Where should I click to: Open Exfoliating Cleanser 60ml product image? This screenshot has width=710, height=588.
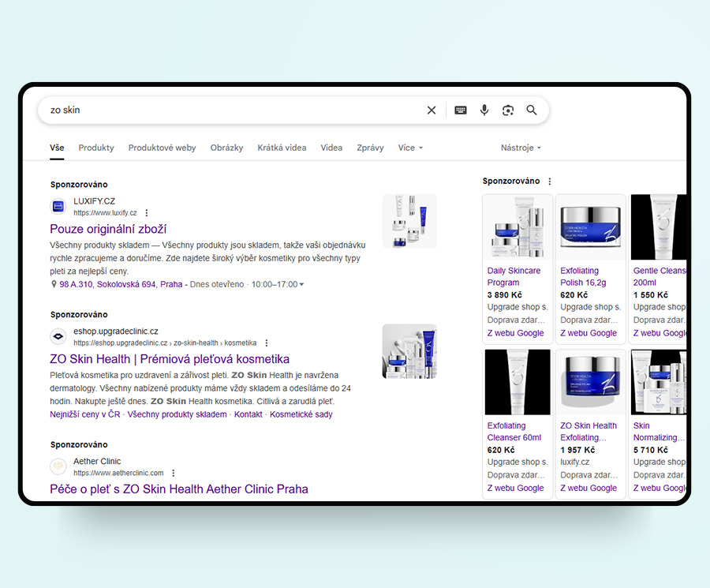point(518,382)
